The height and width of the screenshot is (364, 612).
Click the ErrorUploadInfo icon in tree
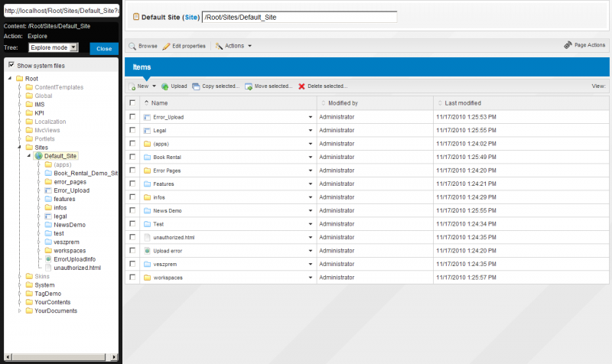click(48, 259)
